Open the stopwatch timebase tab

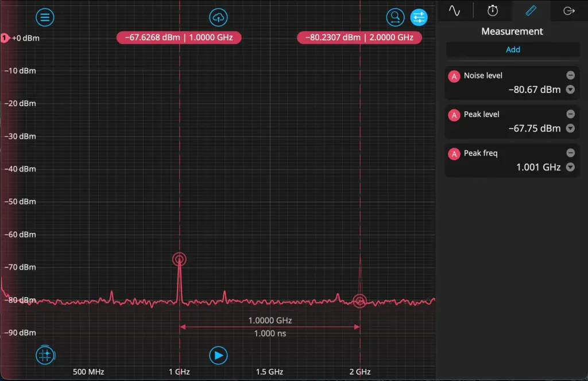click(x=493, y=10)
